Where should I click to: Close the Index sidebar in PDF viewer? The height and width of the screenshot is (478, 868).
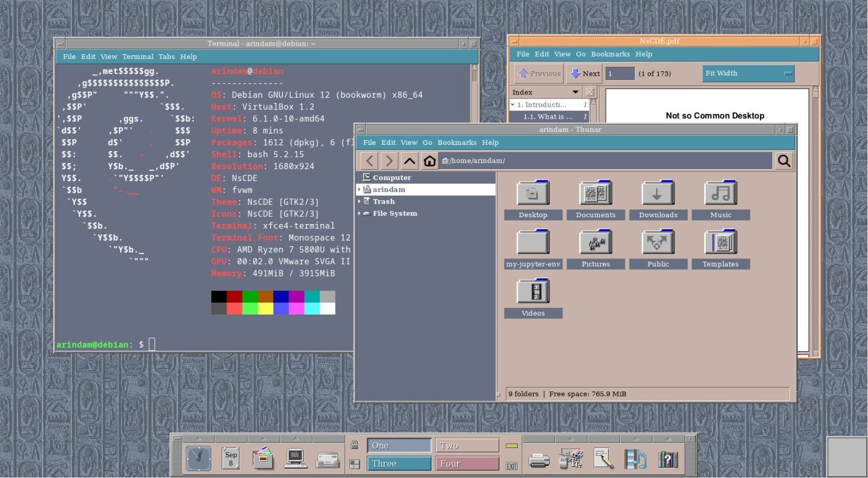(x=590, y=92)
